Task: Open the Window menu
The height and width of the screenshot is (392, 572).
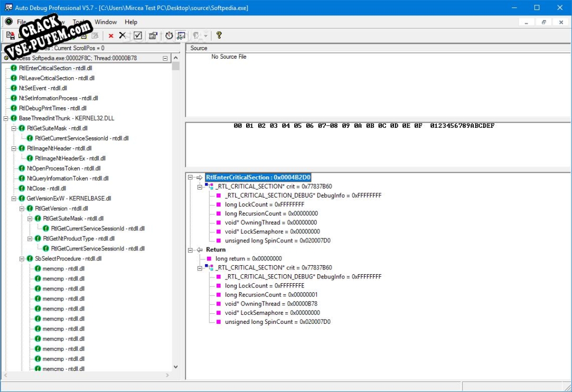Action: (x=106, y=22)
